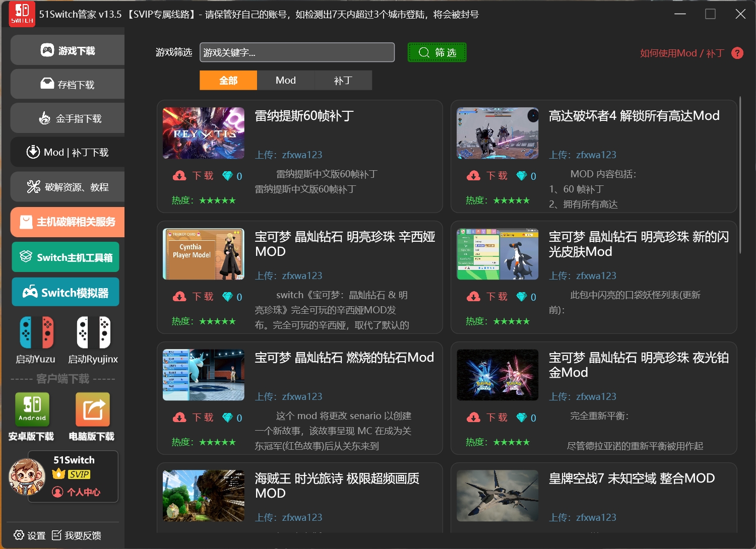This screenshot has width=756, height=549.
Task: Click the 51Switch monkey avatar
Action: pyautogui.click(x=27, y=476)
